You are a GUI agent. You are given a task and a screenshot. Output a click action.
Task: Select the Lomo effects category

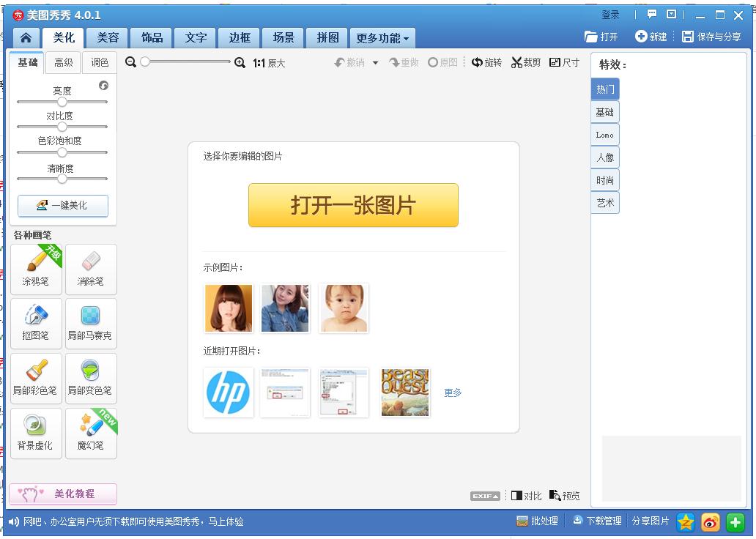604,135
